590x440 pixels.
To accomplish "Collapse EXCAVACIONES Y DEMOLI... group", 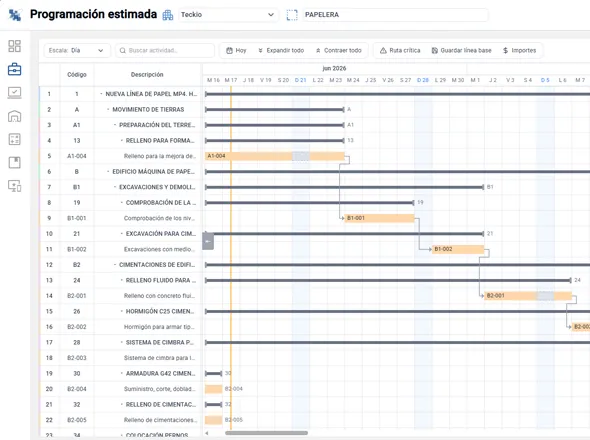I will 115,187.
